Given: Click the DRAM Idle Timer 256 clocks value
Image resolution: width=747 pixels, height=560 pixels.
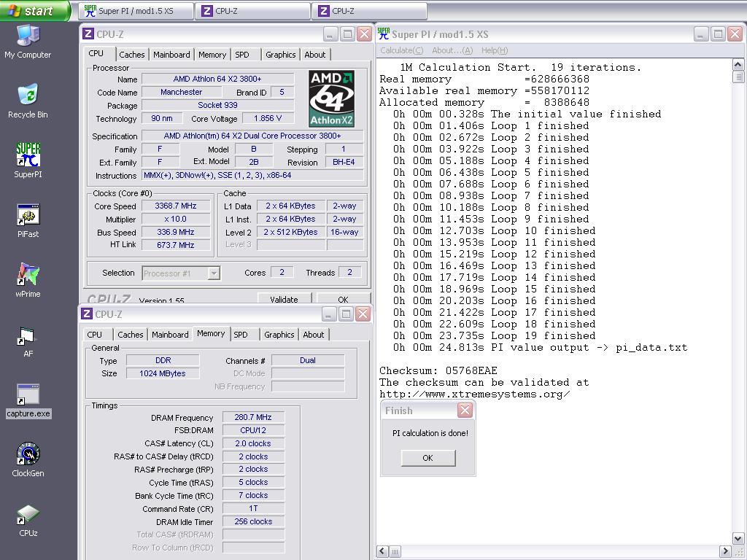Looking at the screenshot, I should click(253, 521).
